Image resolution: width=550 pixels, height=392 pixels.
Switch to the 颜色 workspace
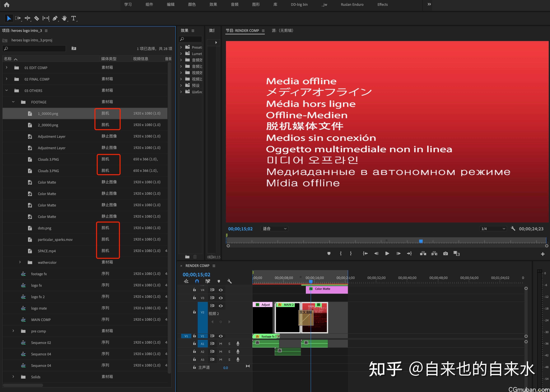[192, 5]
